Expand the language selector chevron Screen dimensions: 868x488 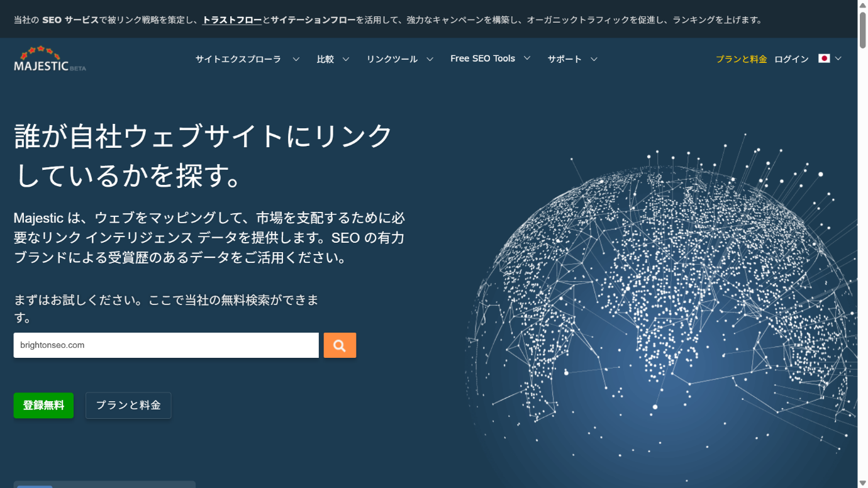[838, 58]
